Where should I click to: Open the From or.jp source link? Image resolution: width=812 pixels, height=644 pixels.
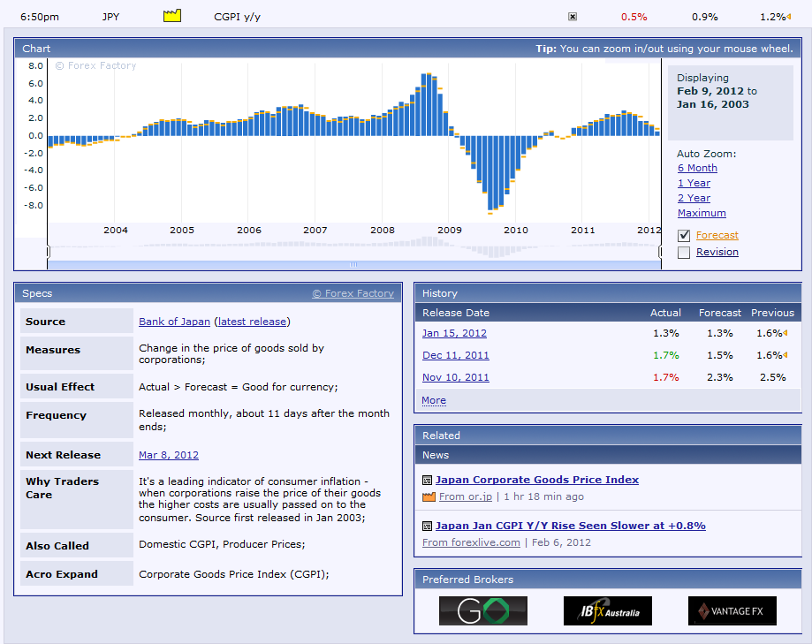tap(466, 496)
